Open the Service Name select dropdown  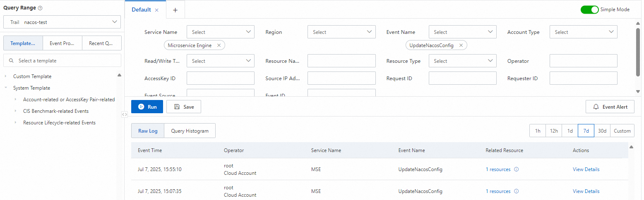pos(220,32)
